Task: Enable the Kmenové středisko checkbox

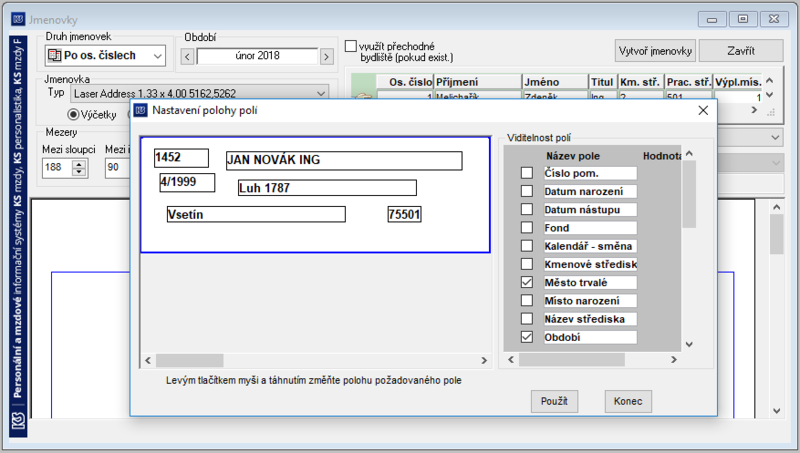Action: click(527, 264)
